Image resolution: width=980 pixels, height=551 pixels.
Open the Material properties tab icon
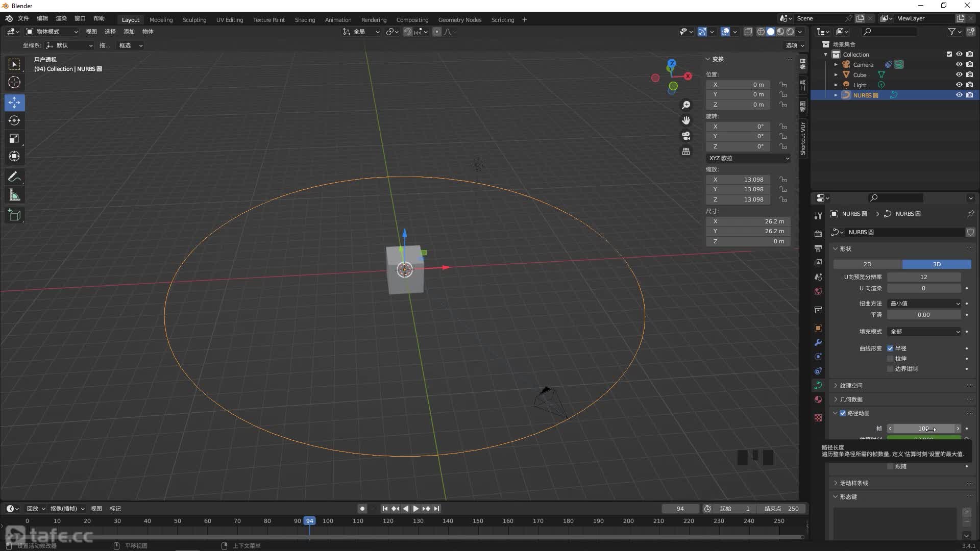click(x=818, y=399)
